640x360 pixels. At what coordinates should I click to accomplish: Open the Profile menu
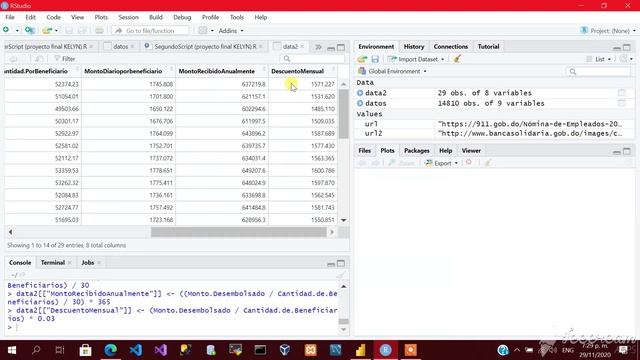211,17
